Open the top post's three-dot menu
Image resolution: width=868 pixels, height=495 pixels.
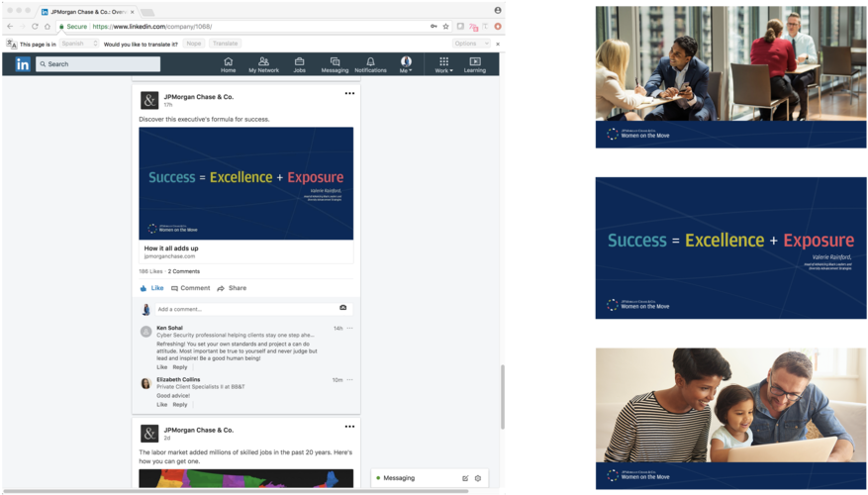pyautogui.click(x=349, y=94)
